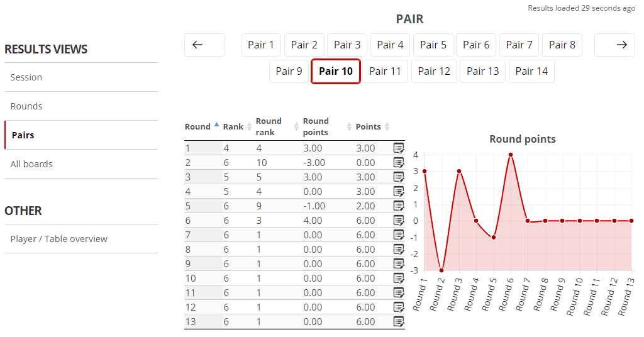Go to next pair with right arrow
The width and height of the screenshot is (644, 337).
[x=614, y=45]
